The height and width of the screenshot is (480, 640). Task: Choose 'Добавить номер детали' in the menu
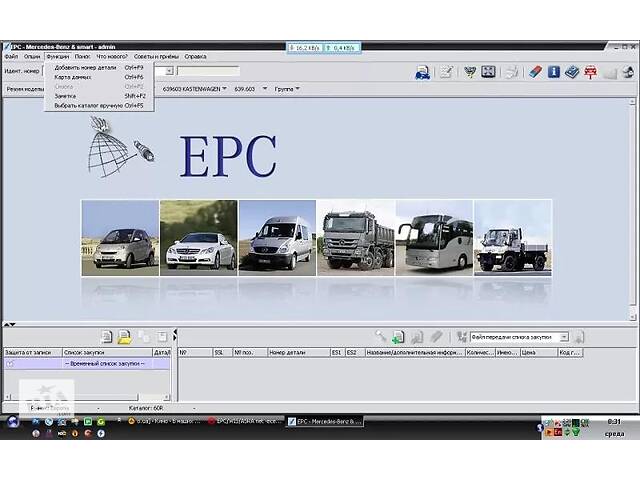[99, 67]
